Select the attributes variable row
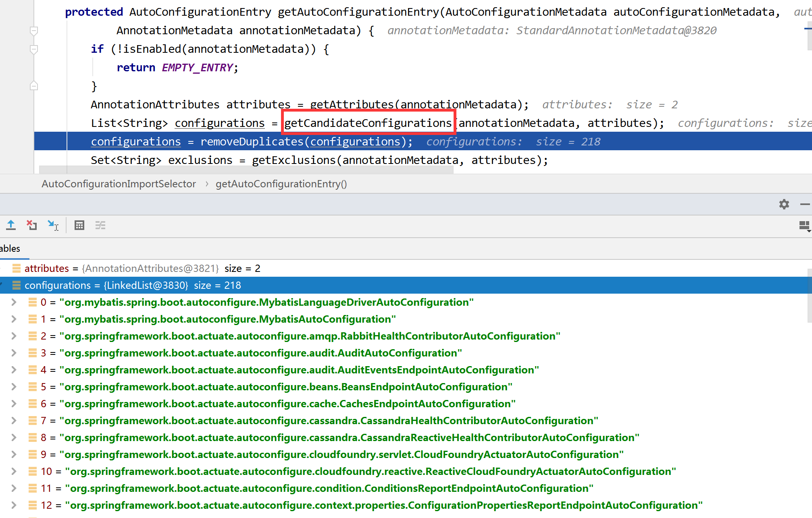812x518 pixels. tap(403, 268)
